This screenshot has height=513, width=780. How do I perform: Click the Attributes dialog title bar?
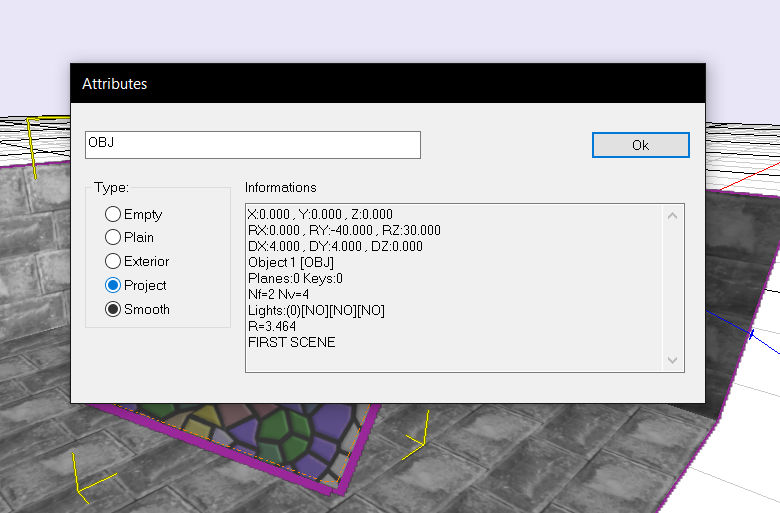pyautogui.click(x=388, y=84)
